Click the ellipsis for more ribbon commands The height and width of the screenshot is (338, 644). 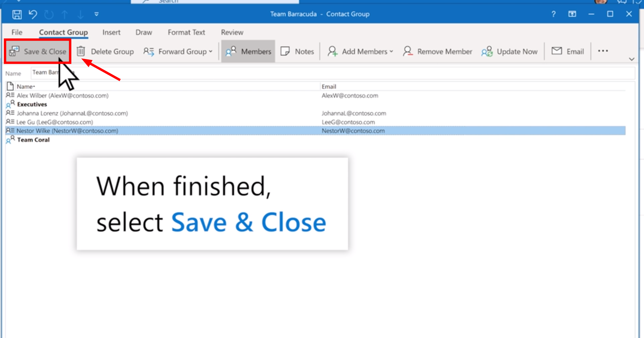603,51
